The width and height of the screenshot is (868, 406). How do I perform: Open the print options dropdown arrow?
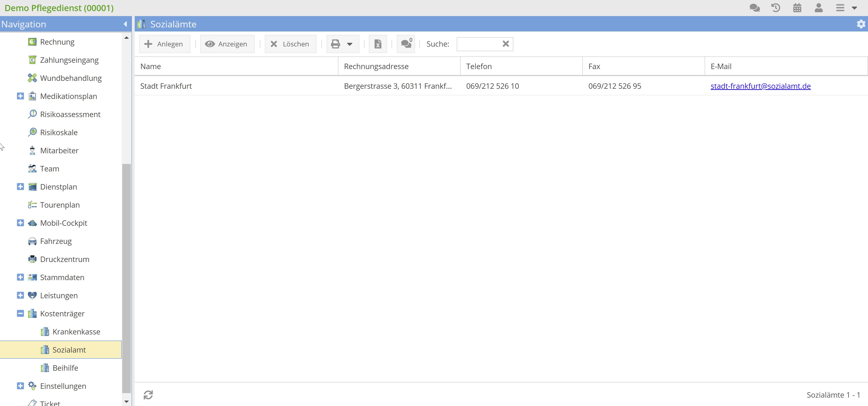[x=350, y=44]
